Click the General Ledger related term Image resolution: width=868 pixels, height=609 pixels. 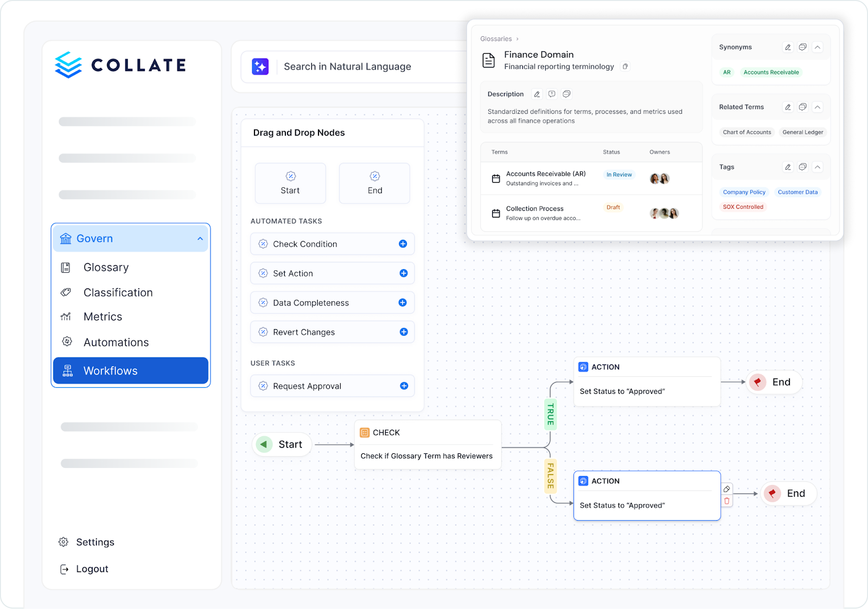pos(803,132)
